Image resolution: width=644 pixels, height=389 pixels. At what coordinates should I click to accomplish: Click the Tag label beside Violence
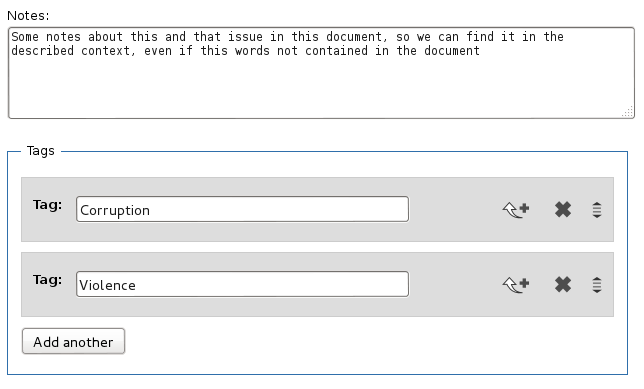coord(47,280)
